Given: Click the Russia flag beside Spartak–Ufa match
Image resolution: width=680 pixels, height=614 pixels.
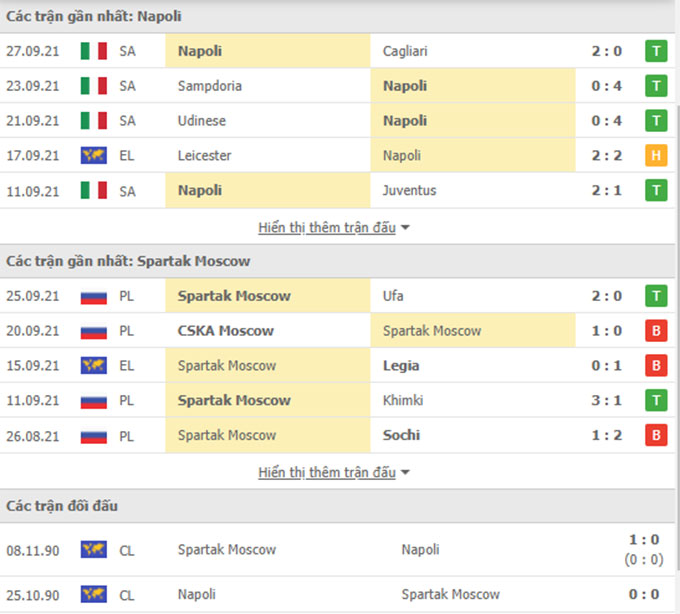Looking at the screenshot, I should tap(94, 297).
